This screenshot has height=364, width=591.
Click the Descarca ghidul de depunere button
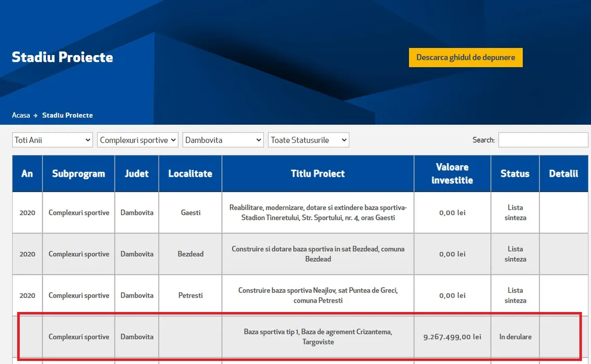click(466, 58)
